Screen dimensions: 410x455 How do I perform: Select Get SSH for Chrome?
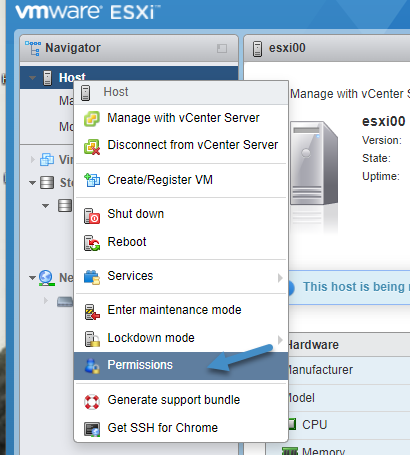tap(181, 428)
